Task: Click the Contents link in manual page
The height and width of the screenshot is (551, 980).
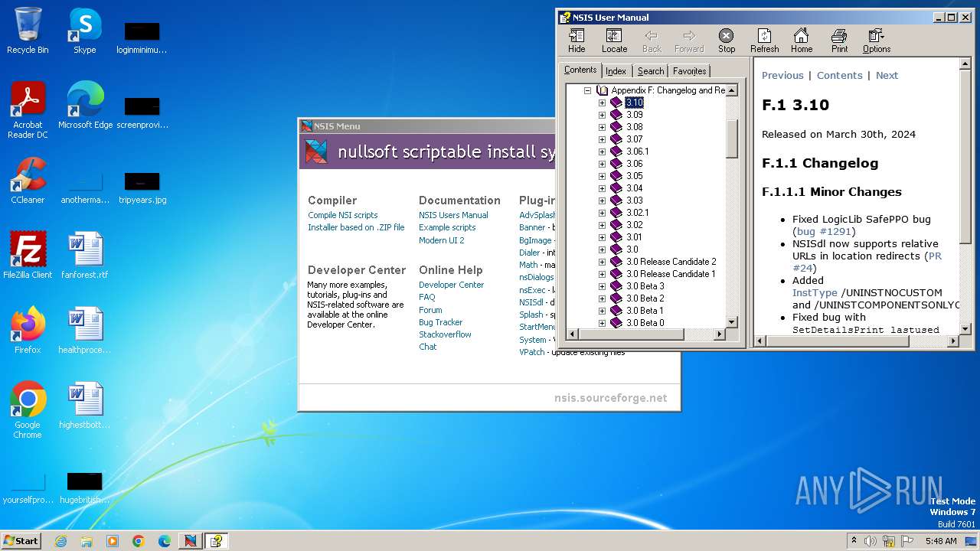Action: (839, 75)
